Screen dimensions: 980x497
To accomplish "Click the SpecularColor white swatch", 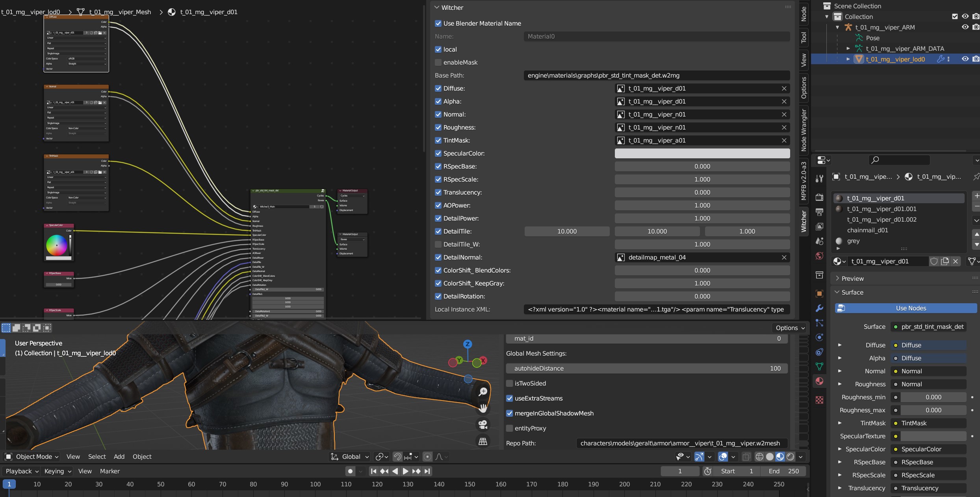I will (x=702, y=153).
